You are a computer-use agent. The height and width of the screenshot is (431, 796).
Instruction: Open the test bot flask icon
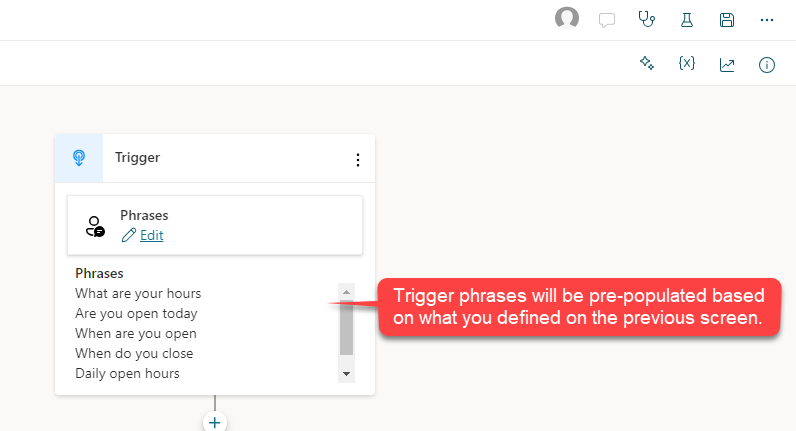click(x=687, y=20)
